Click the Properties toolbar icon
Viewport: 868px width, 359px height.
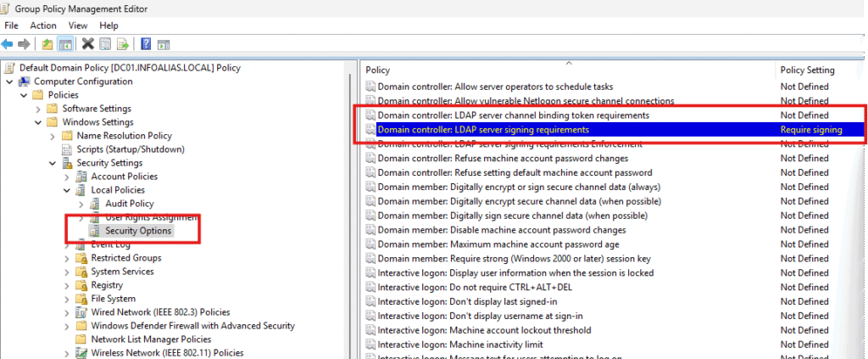click(105, 44)
